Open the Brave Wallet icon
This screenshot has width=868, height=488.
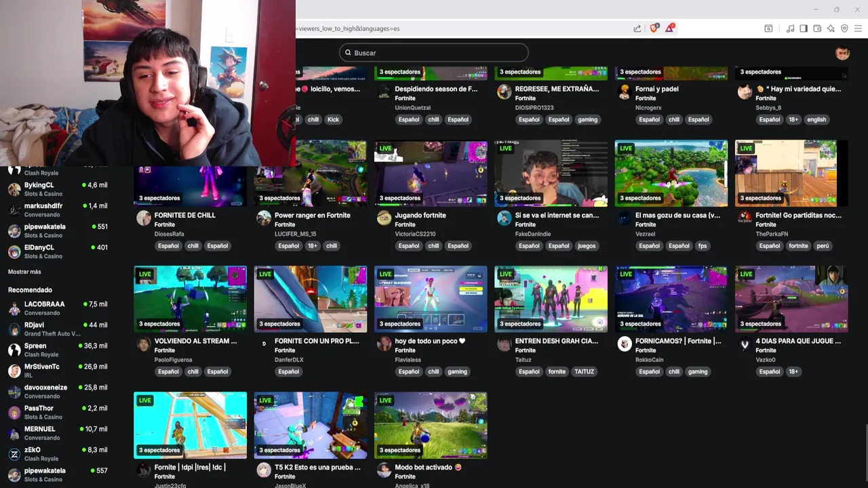pos(817,28)
